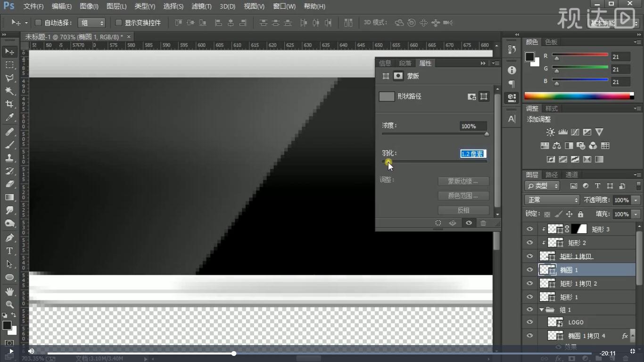Viewport: 644px width, 362px height.
Task: Hide the LOGO layer
Action: point(530,322)
